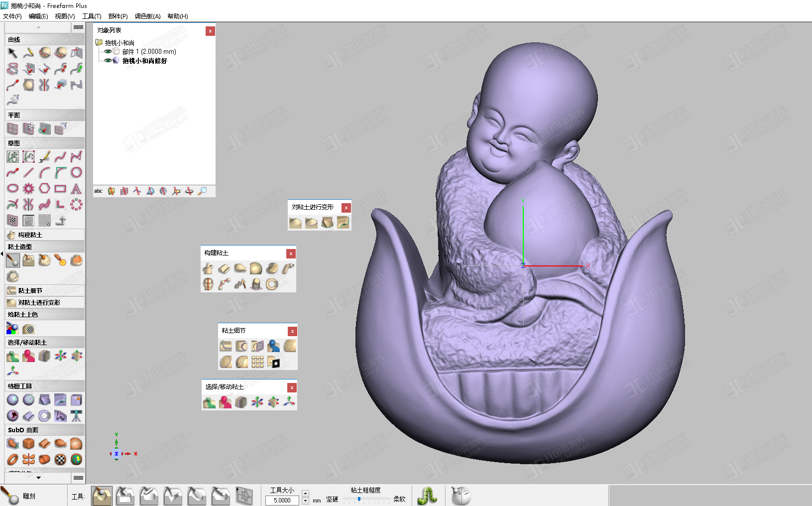The image size is (812, 506).
Task: Toggle the crossed-out folder filter in 对象列表
Action: [x=111, y=191]
